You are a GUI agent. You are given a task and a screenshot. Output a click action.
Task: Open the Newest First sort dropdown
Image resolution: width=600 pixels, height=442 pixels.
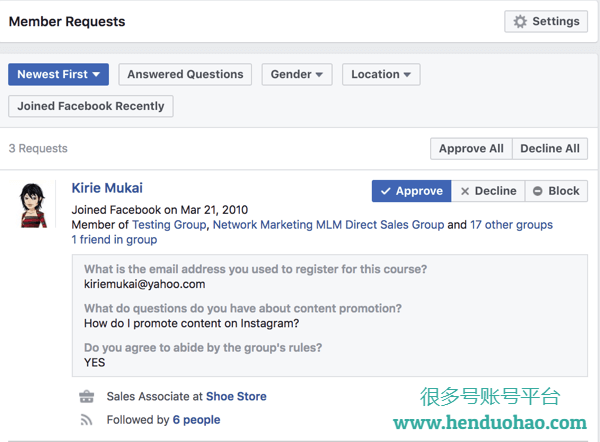(x=58, y=74)
